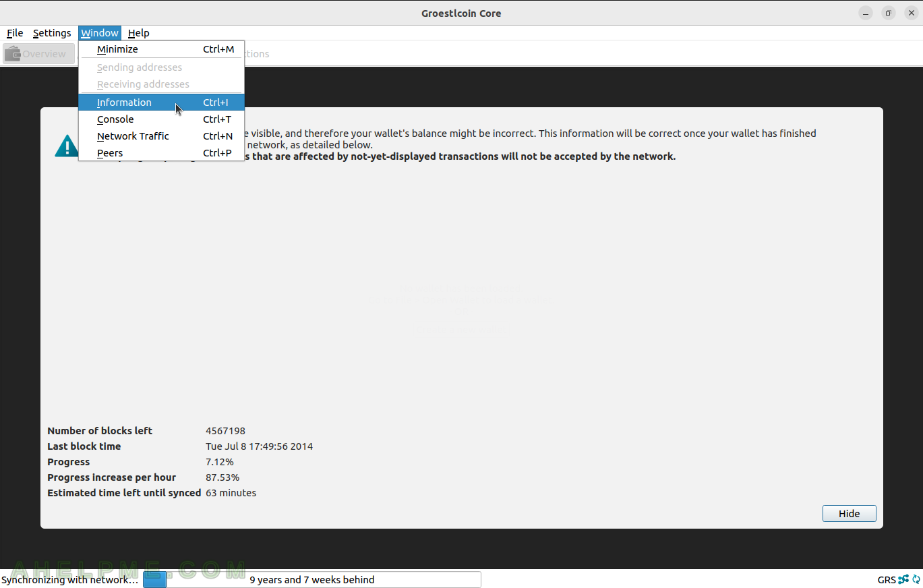This screenshot has height=588, width=923.
Task: Click the sync progress bar
Action: click(x=312, y=580)
